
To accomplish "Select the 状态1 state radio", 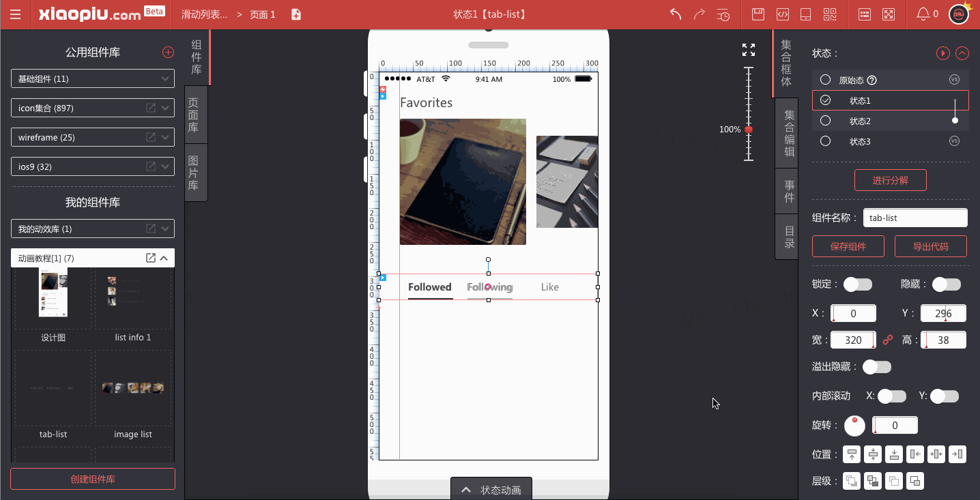I will click(825, 100).
